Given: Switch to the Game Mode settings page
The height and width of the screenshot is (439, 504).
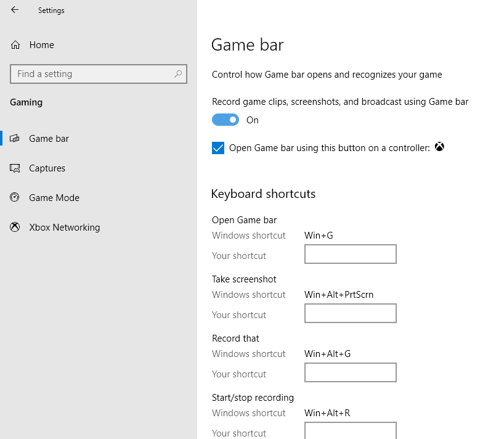Looking at the screenshot, I should pos(54,197).
